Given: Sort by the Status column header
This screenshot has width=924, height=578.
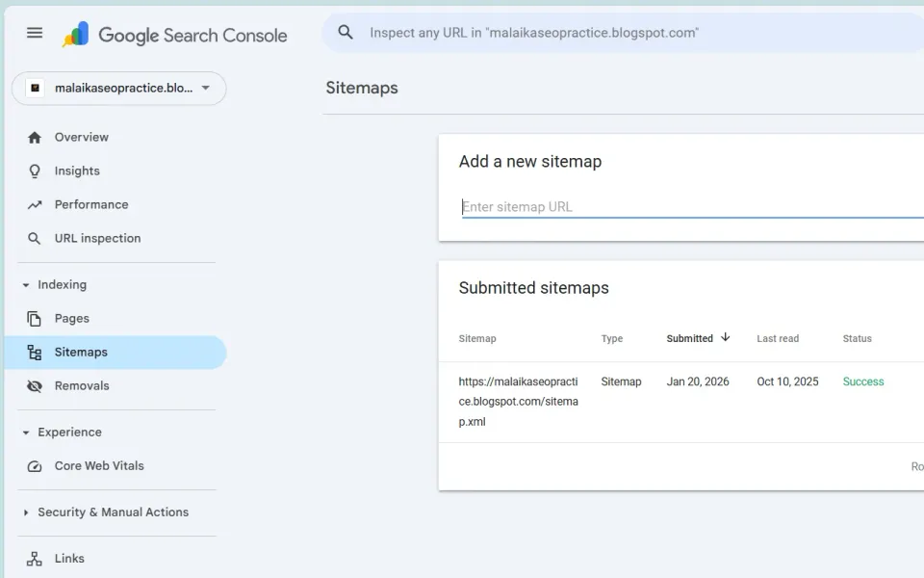Looking at the screenshot, I should pos(857,338).
